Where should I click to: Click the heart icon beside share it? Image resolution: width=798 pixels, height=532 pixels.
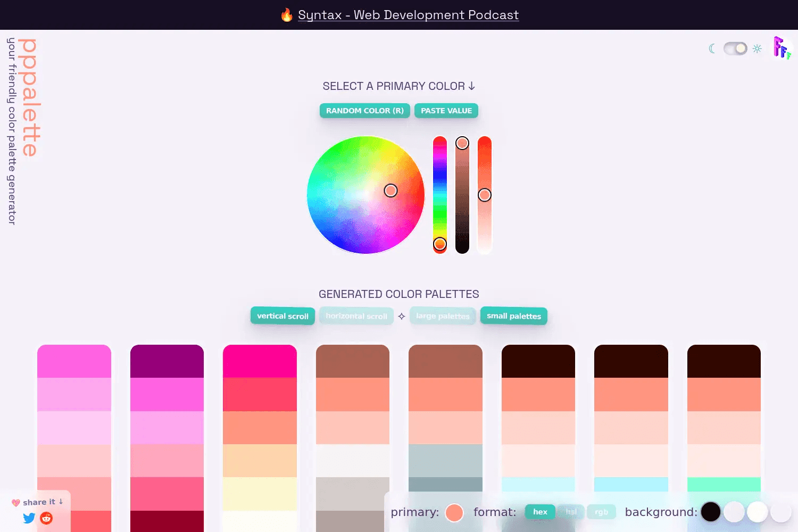[x=15, y=503]
